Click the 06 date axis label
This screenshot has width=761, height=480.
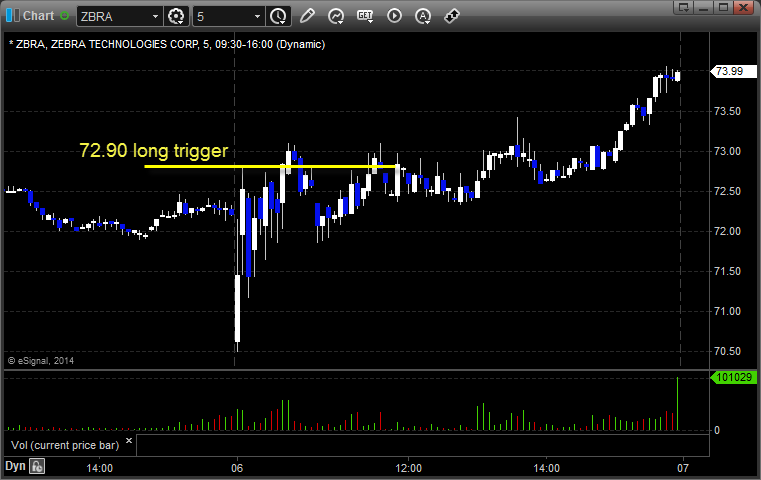pyautogui.click(x=237, y=468)
